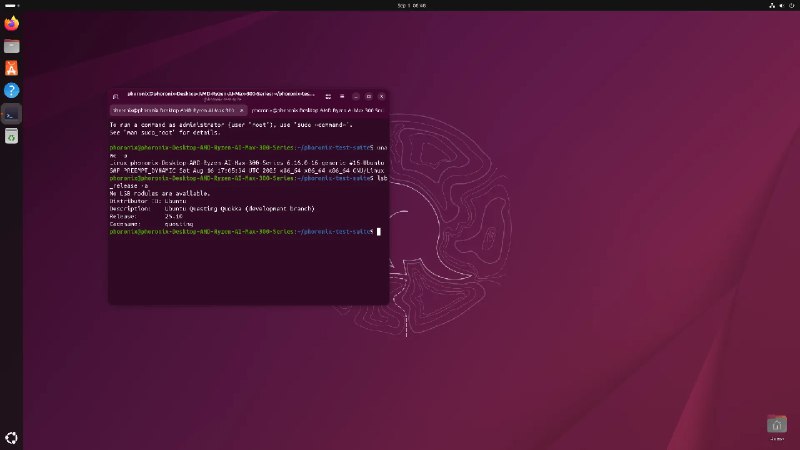This screenshot has width=800, height=450.
Task: Switch to the first terminal tab
Action: [x=173, y=110]
